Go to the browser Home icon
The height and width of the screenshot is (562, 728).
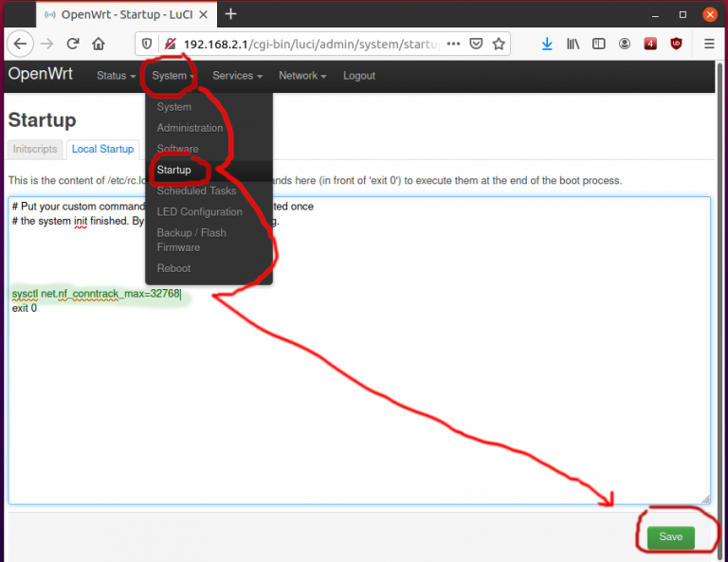point(99,44)
